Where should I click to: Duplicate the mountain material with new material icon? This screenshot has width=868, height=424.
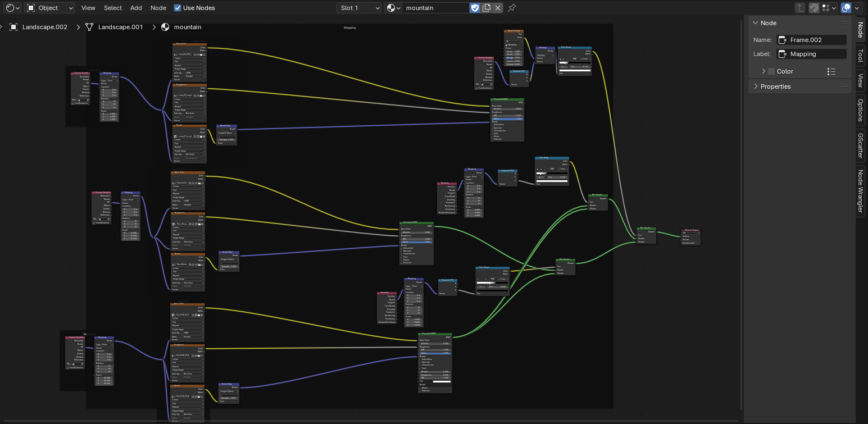pos(487,8)
